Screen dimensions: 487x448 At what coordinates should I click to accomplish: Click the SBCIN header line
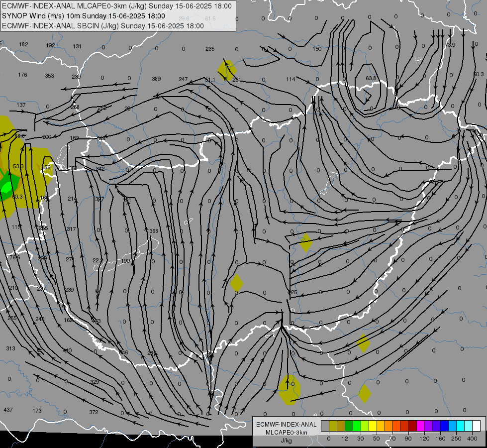(103, 26)
